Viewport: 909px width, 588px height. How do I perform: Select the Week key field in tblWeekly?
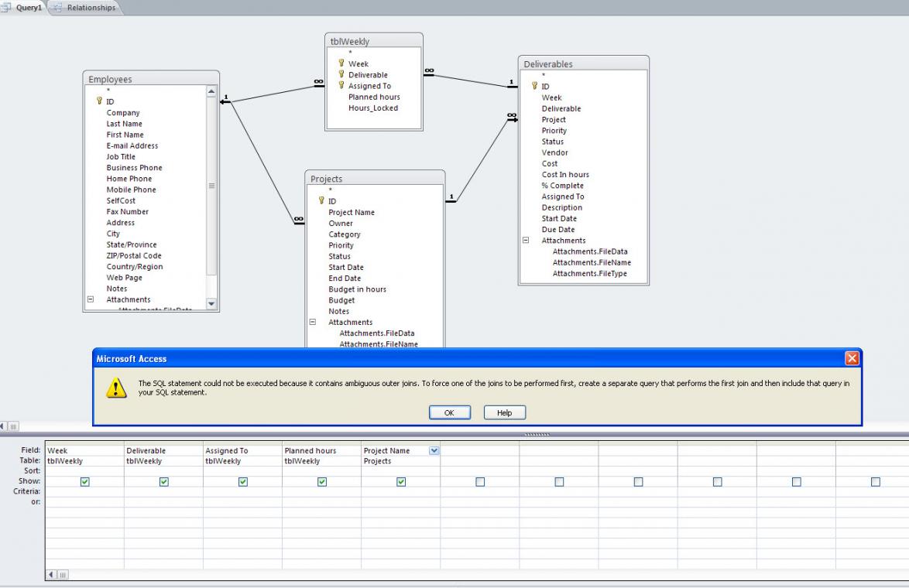[x=358, y=63]
